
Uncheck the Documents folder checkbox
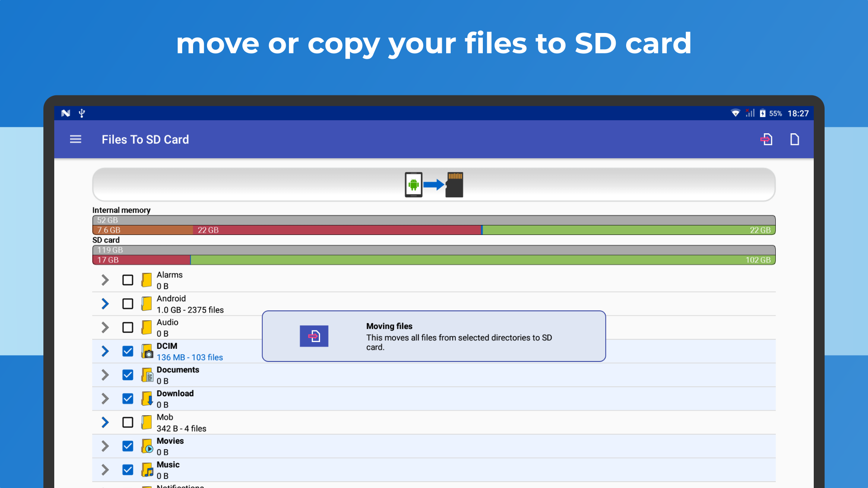128,375
